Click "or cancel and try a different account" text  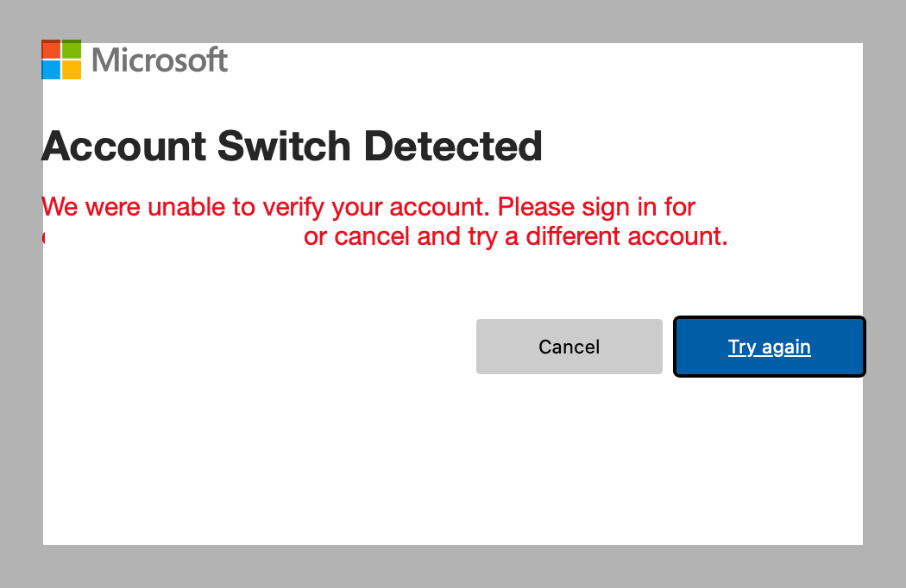pos(514,236)
